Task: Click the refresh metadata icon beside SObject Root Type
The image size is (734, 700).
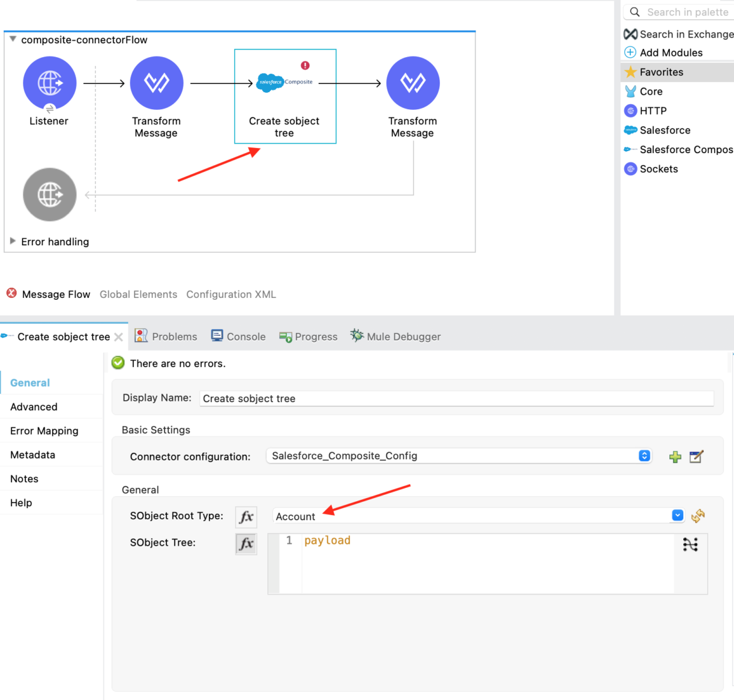Action: pos(698,515)
